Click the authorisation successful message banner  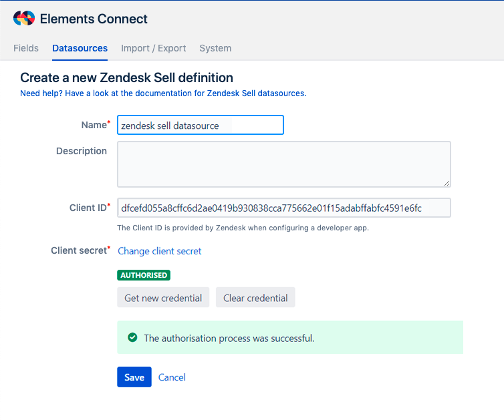[x=290, y=338]
